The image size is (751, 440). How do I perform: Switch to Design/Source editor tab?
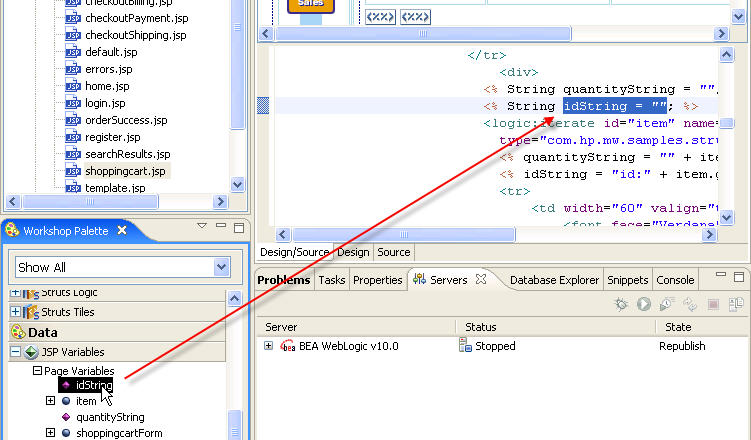point(295,252)
